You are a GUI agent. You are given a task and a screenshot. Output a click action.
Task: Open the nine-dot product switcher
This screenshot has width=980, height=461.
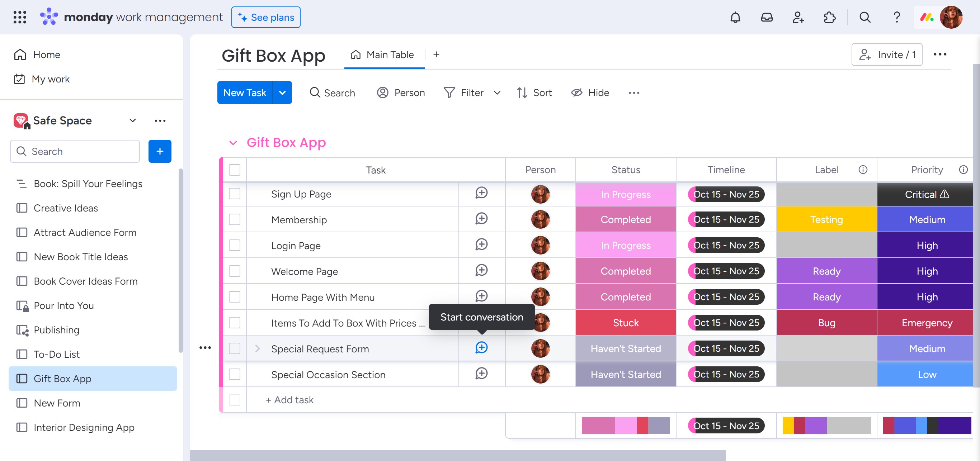click(20, 18)
